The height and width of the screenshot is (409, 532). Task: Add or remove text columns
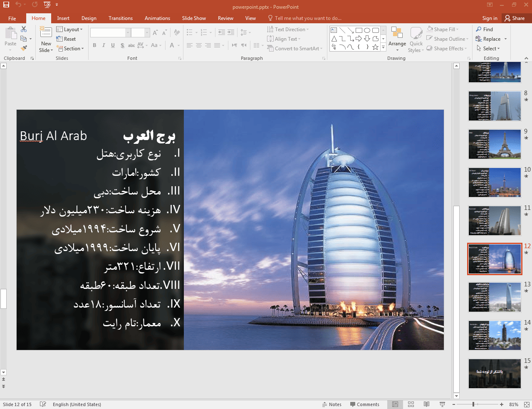(x=258, y=45)
